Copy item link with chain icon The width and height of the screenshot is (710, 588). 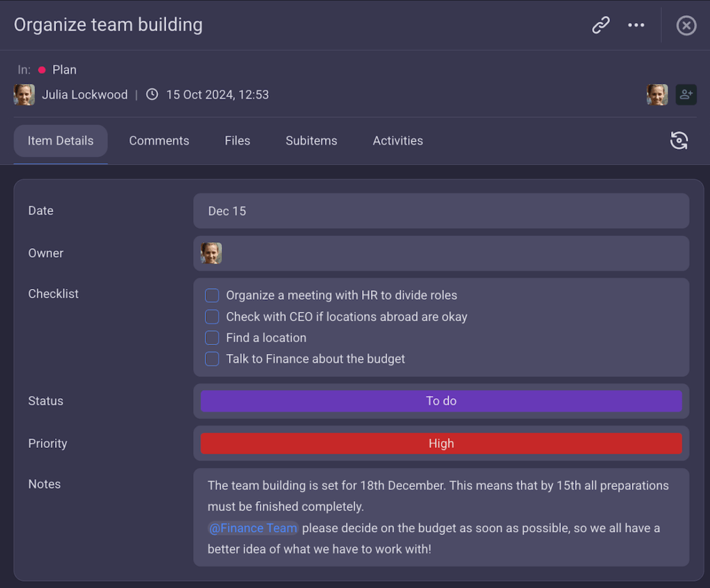click(x=601, y=26)
